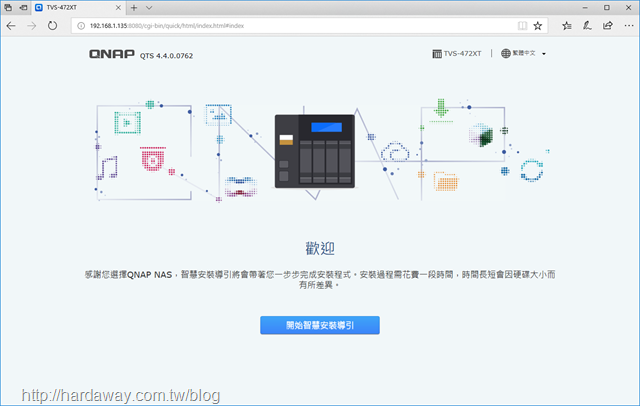Click the NAS device illustration
Image resolution: width=640 pixels, height=406 pixels.
(x=315, y=151)
